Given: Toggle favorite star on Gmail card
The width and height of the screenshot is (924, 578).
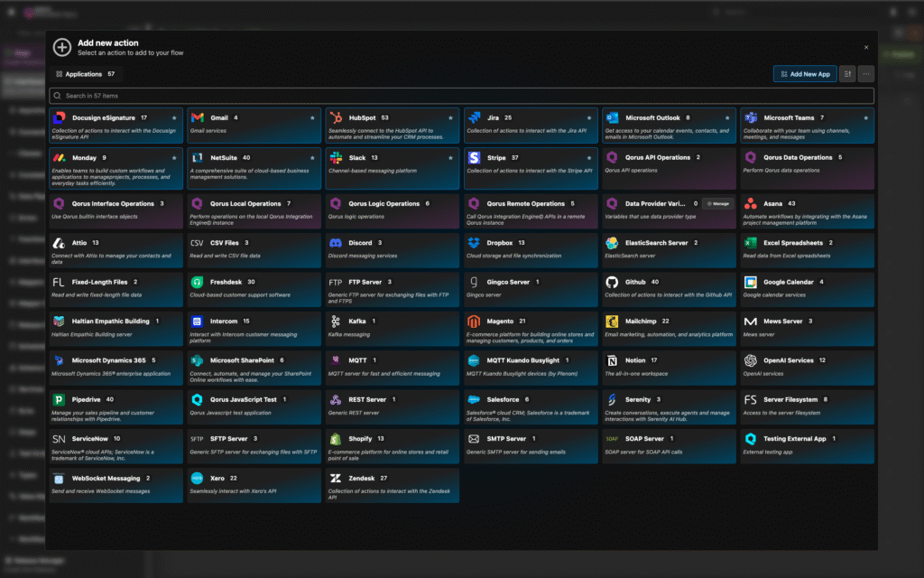Looking at the screenshot, I should pyautogui.click(x=312, y=118).
